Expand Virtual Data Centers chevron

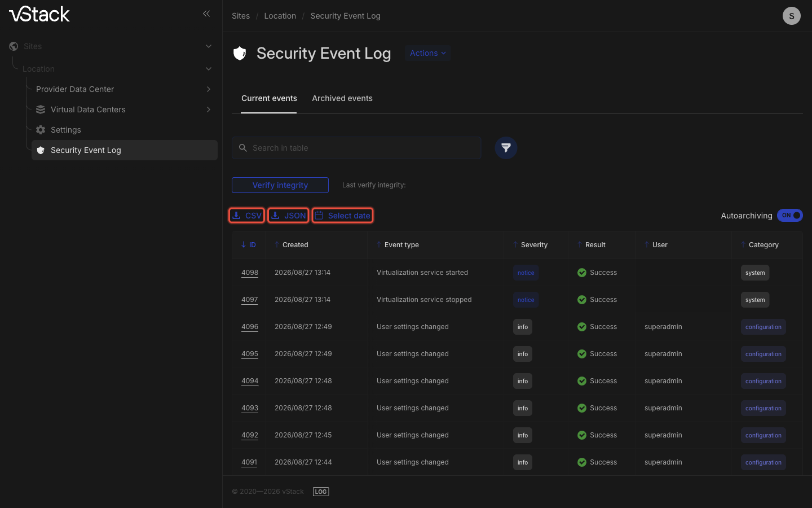pyautogui.click(x=209, y=110)
